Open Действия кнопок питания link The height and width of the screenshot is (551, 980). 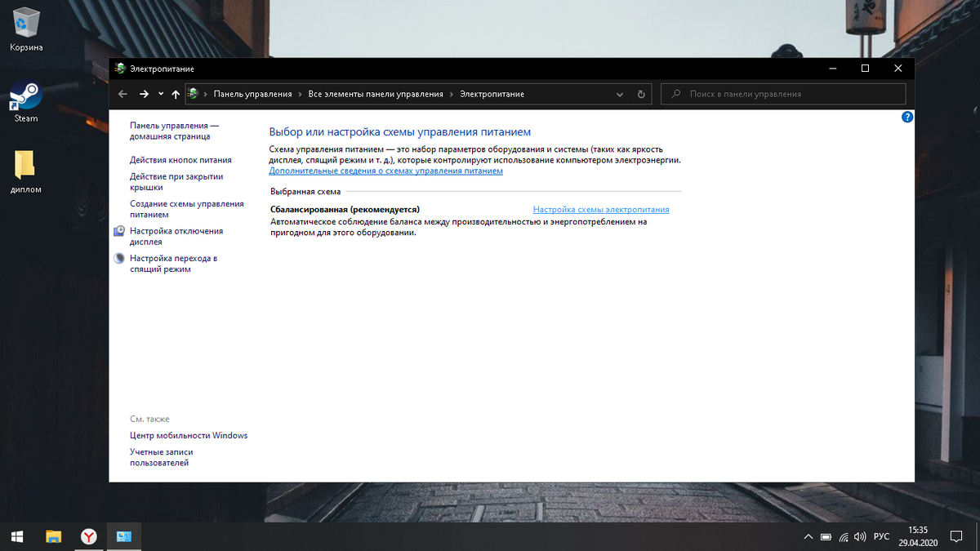(x=180, y=160)
